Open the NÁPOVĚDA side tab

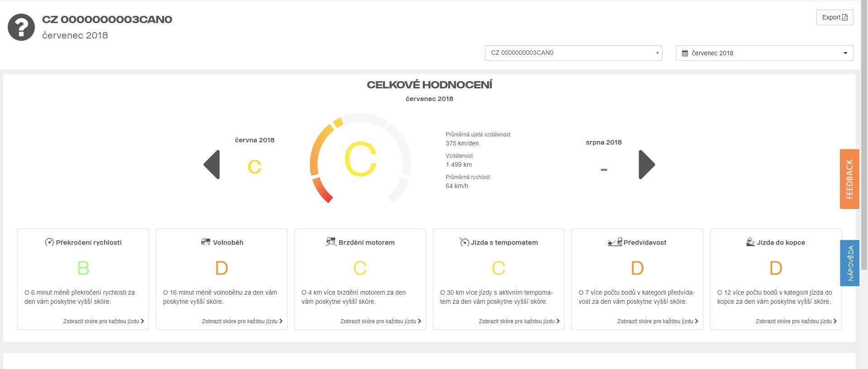click(x=850, y=263)
